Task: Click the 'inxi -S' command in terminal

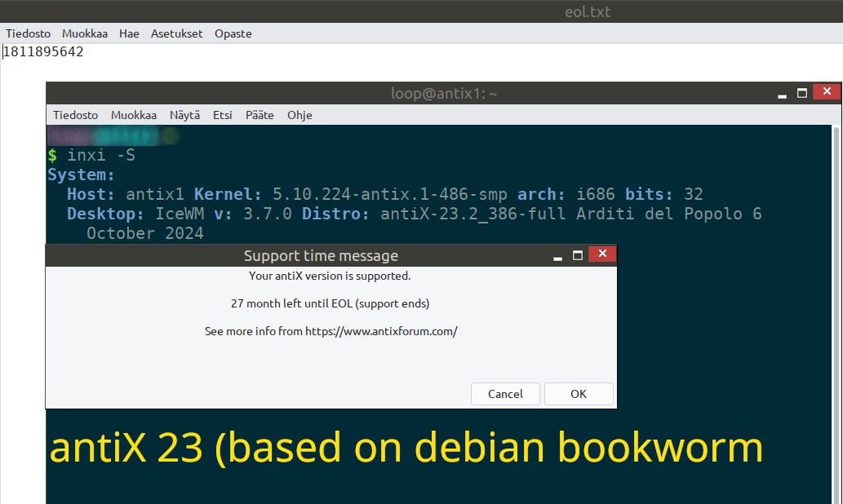Action: tap(101, 155)
